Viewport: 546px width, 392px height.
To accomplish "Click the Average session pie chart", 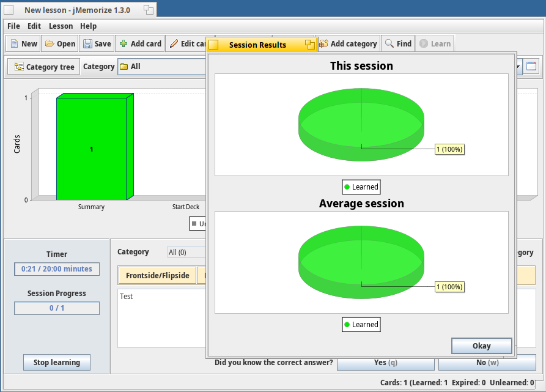I will coord(361,262).
